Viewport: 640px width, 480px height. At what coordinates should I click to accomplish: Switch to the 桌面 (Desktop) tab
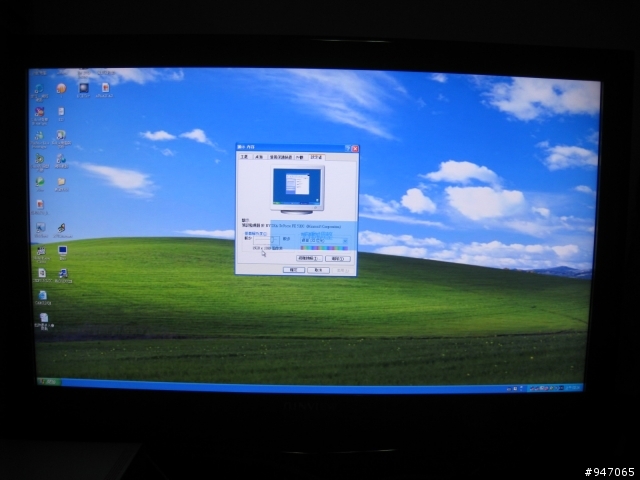[x=260, y=157]
